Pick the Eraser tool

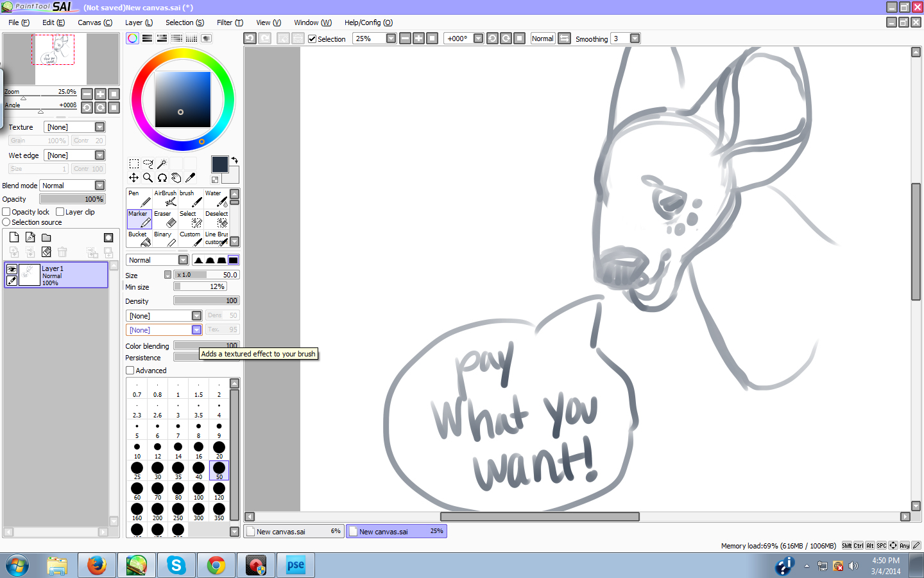coord(165,219)
